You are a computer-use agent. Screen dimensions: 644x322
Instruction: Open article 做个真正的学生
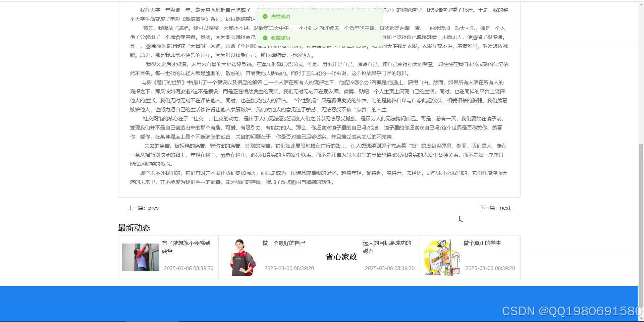[x=482, y=243]
